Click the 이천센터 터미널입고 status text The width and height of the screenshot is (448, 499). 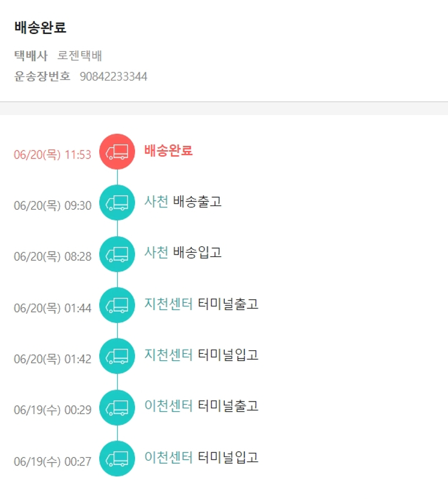201,458
